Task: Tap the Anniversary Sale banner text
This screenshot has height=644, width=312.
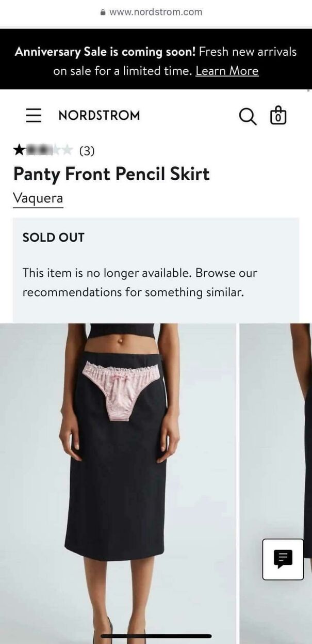Action: (x=156, y=61)
